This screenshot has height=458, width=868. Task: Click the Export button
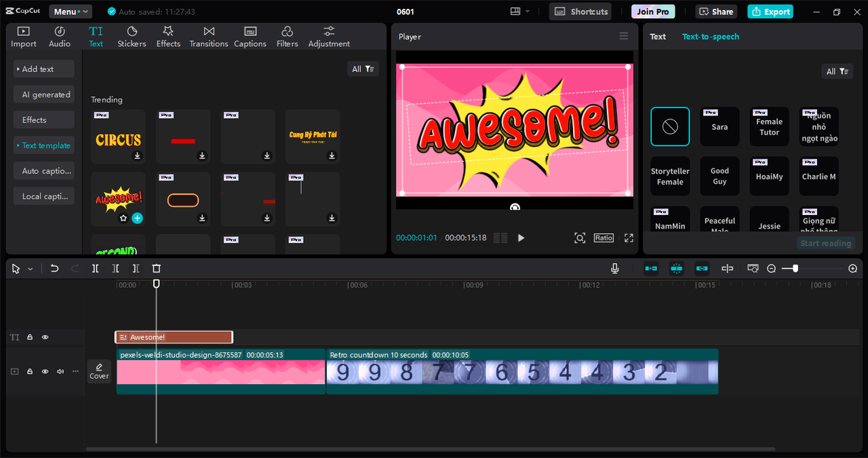click(770, 12)
